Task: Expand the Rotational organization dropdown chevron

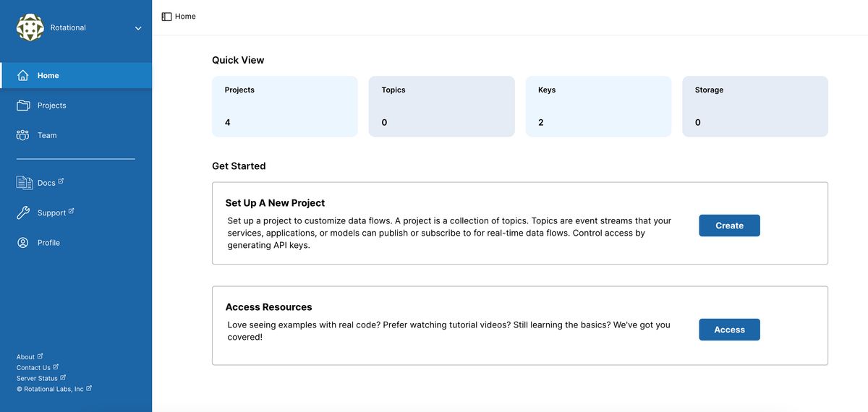Action: point(138,28)
